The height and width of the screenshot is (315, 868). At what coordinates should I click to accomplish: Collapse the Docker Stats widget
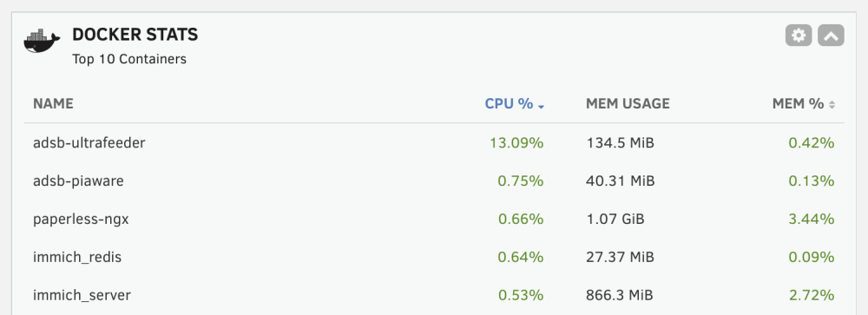tap(831, 36)
